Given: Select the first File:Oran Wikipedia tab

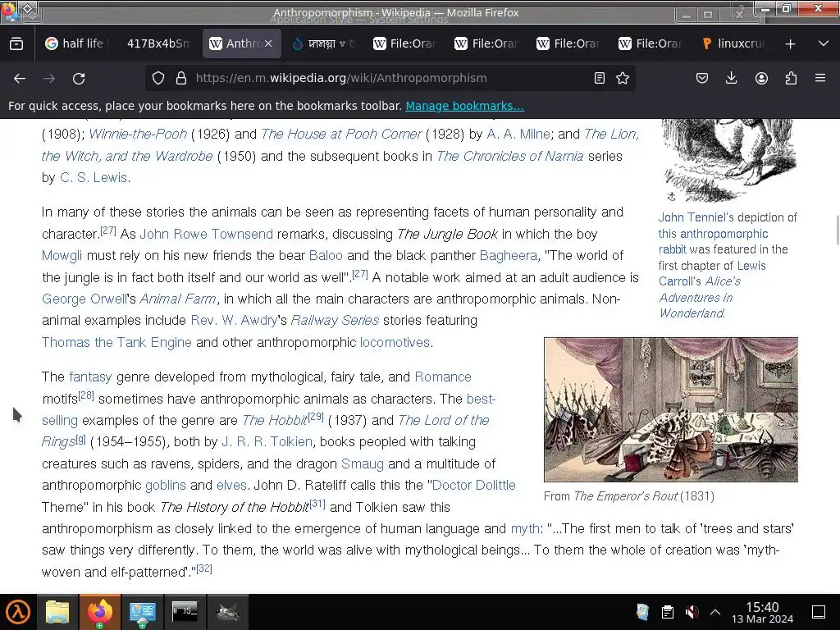Looking at the screenshot, I should pyautogui.click(x=406, y=43).
